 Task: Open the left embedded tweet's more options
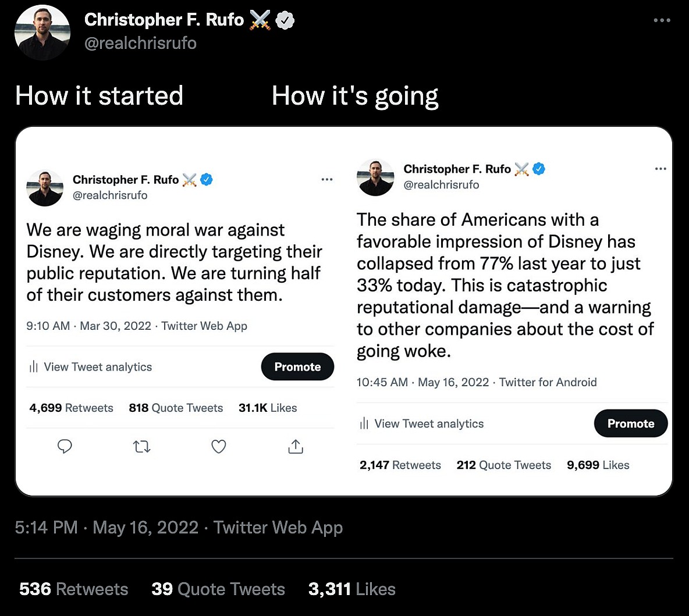(327, 179)
